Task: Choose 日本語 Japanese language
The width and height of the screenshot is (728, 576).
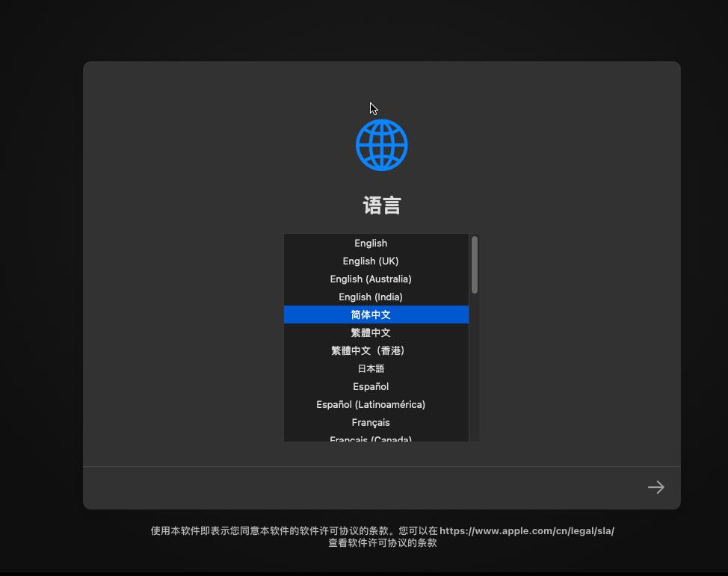Action: point(371,368)
